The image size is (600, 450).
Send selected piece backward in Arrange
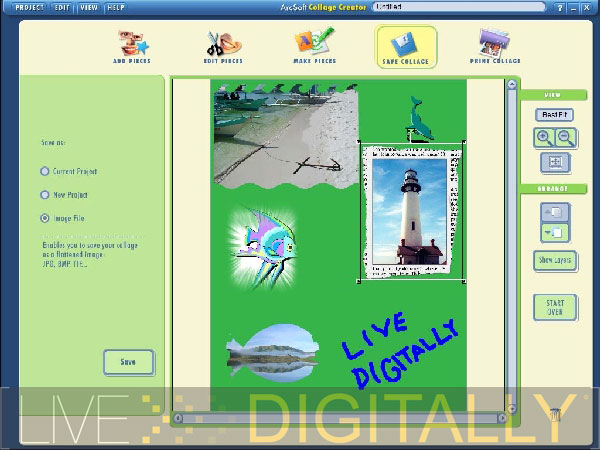pos(554,232)
